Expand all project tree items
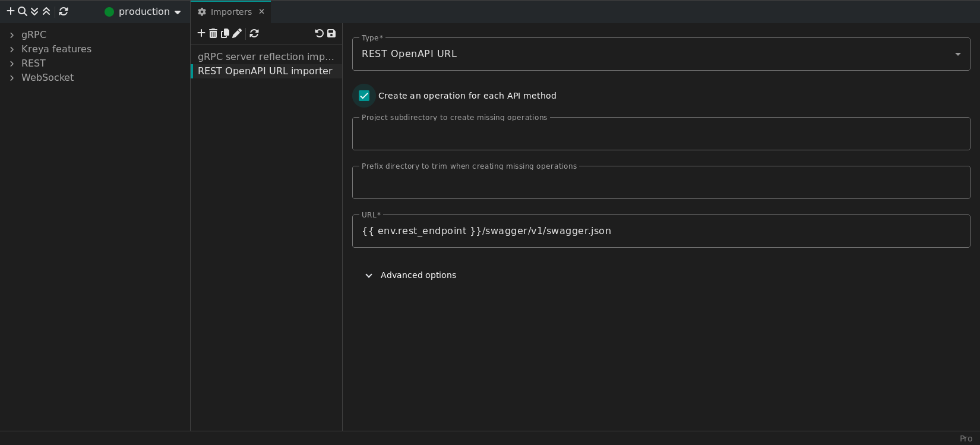Viewport: 980px width, 445px height. click(34, 11)
